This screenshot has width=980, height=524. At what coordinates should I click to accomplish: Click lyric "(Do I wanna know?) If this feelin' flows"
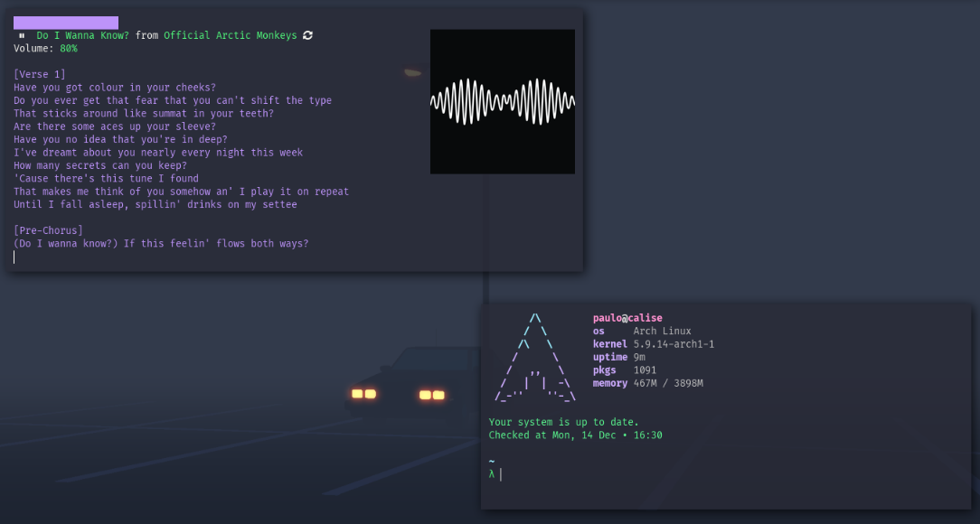161,244
